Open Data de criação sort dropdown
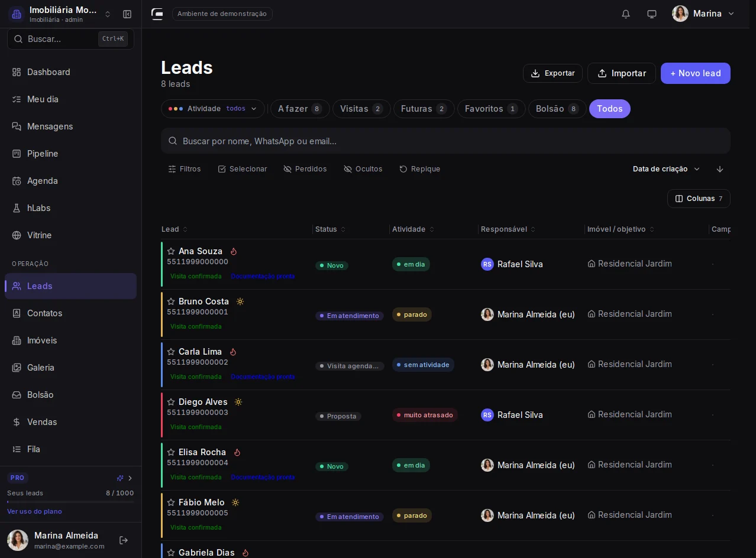 [667, 169]
